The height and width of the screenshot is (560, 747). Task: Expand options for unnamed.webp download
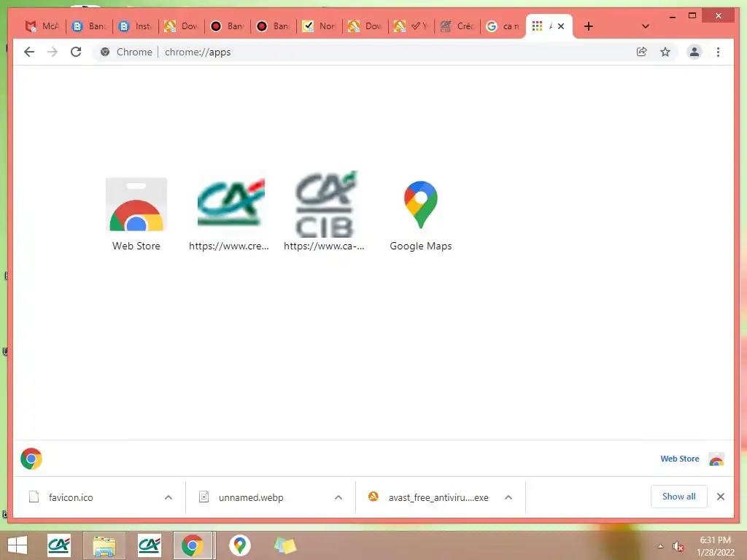[x=338, y=497]
